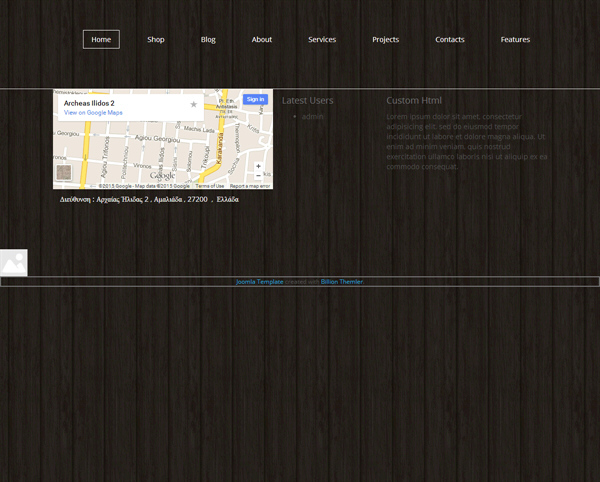
Task: Click the Google logo on the map
Action: pyautogui.click(x=163, y=176)
